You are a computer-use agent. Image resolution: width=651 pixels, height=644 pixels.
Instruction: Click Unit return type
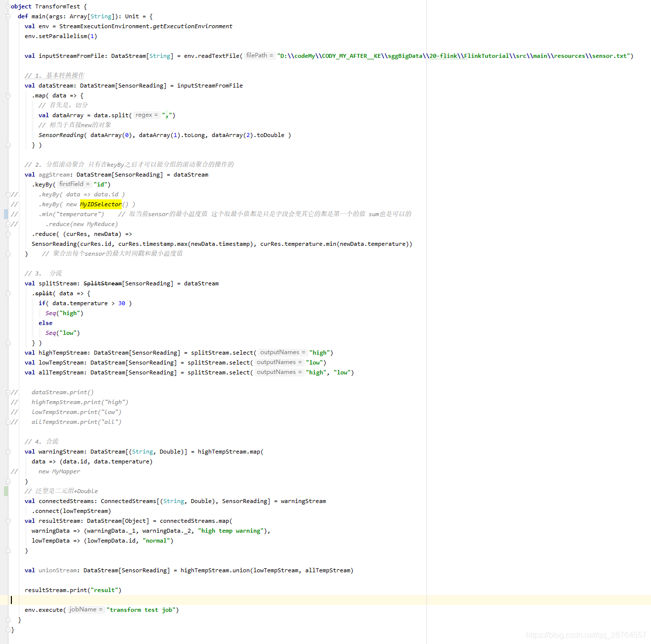(x=132, y=16)
